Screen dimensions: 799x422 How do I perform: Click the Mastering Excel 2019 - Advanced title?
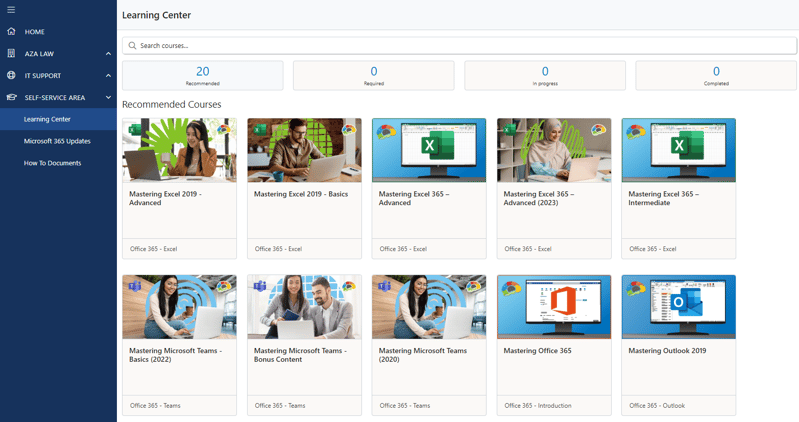pos(165,198)
